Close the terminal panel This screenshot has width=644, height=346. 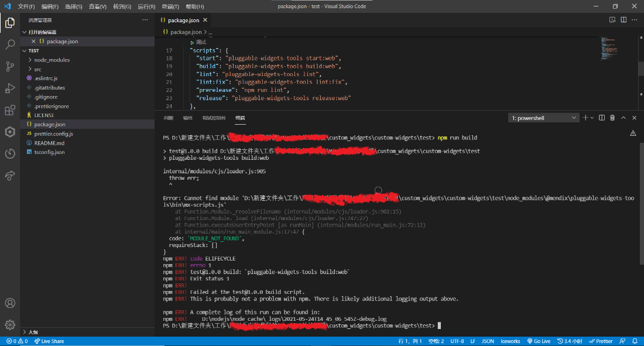(x=635, y=118)
